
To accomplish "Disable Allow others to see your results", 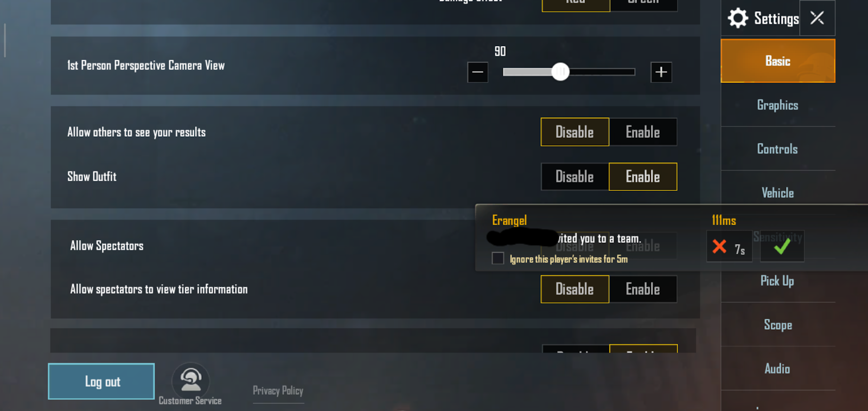I will tap(575, 132).
